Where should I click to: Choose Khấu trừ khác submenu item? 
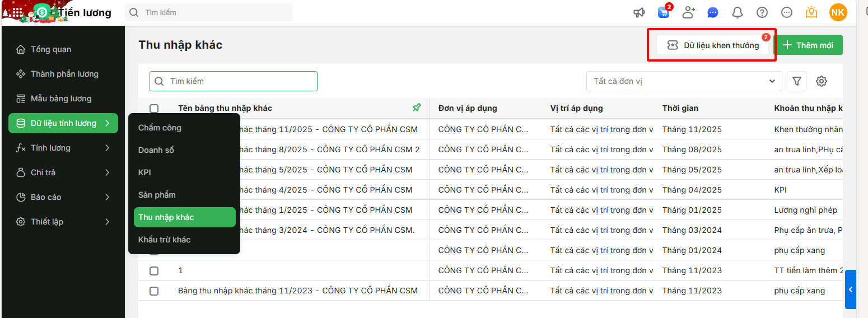coord(165,240)
